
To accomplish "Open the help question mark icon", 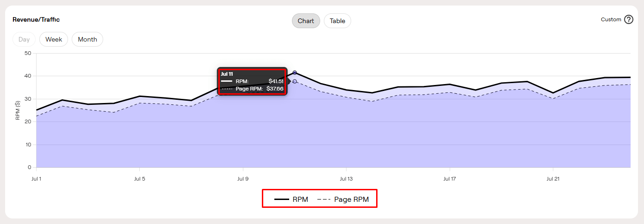I will [628, 19].
